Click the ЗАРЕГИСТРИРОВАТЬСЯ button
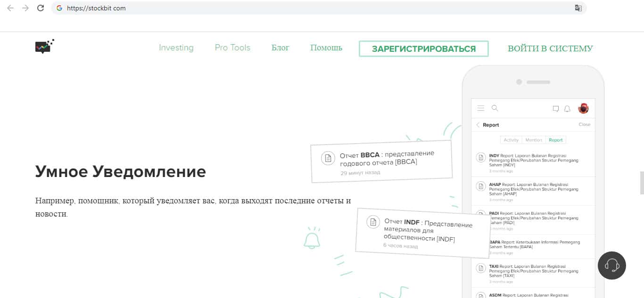The width and height of the screenshot is (644, 298). [x=424, y=48]
